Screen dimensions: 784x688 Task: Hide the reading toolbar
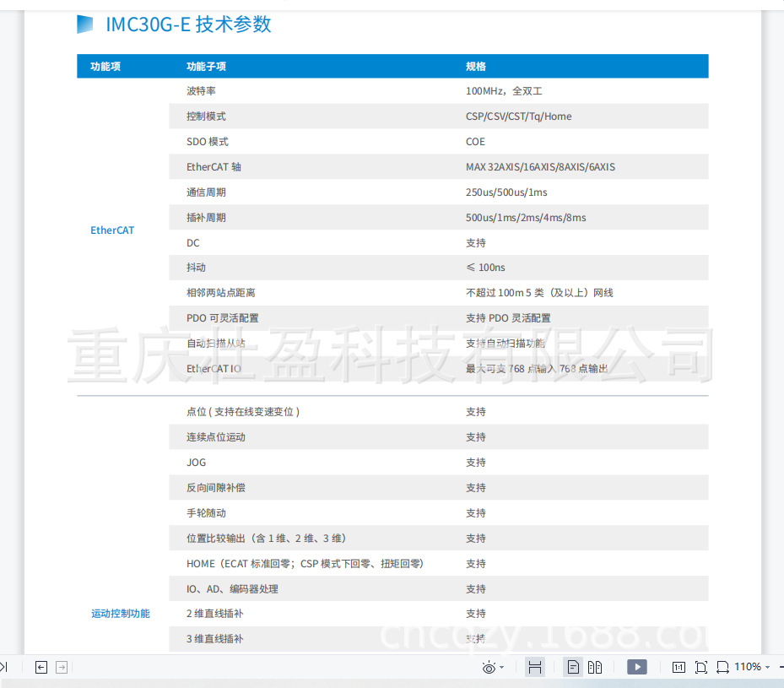[x=535, y=667]
